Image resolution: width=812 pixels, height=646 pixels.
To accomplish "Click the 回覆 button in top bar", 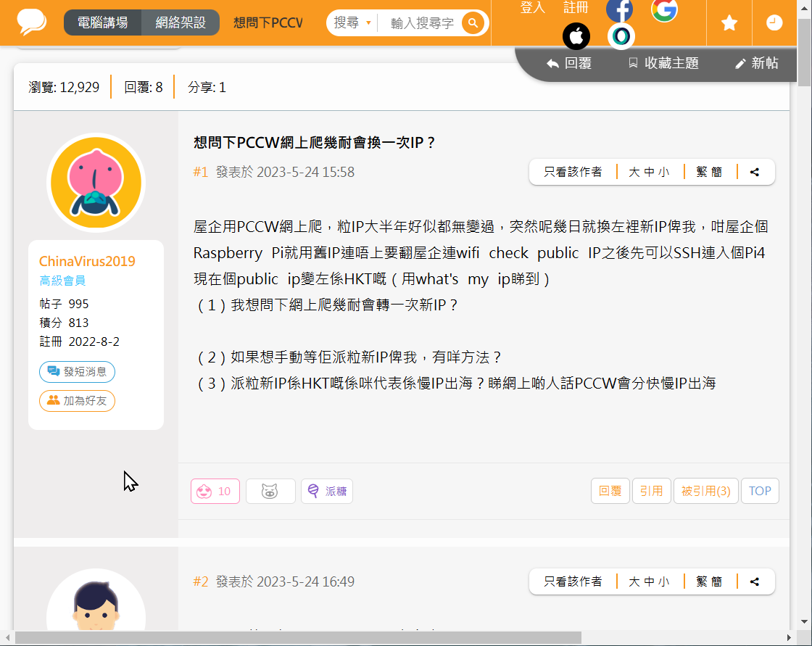I will pyautogui.click(x=570, y=64).
